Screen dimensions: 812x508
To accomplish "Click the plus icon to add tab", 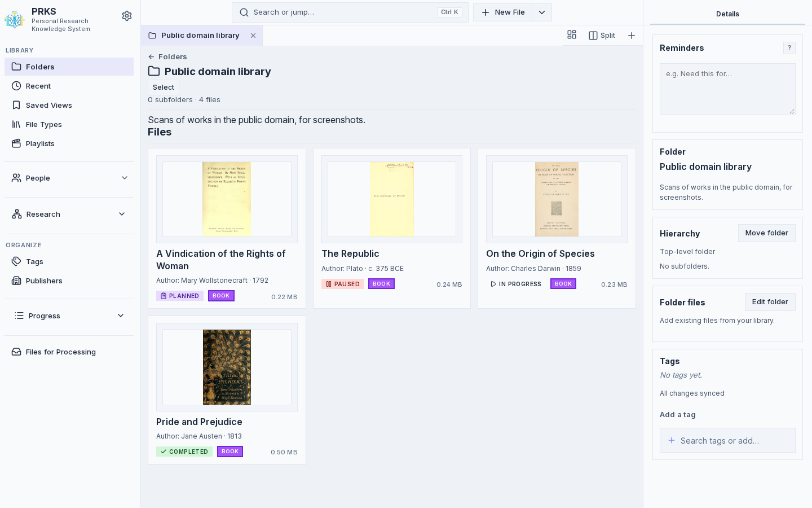I will [x=632, y=36].
